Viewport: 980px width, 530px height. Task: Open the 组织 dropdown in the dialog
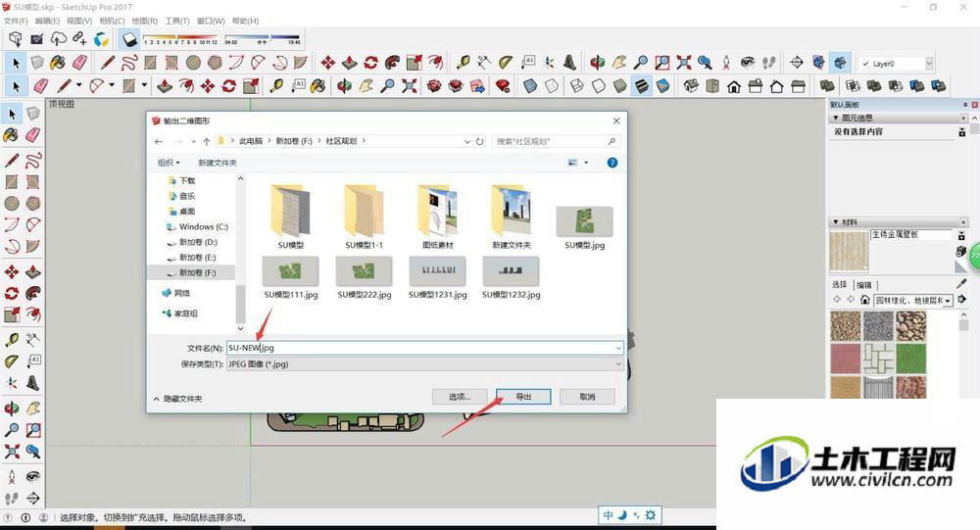pyautogui.click(x=169, y=163)
